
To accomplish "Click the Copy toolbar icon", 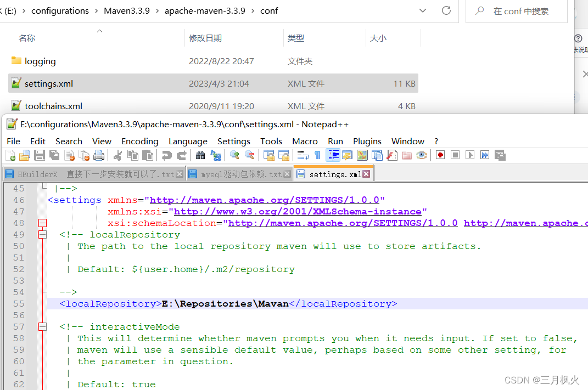I will pos(133,155).
